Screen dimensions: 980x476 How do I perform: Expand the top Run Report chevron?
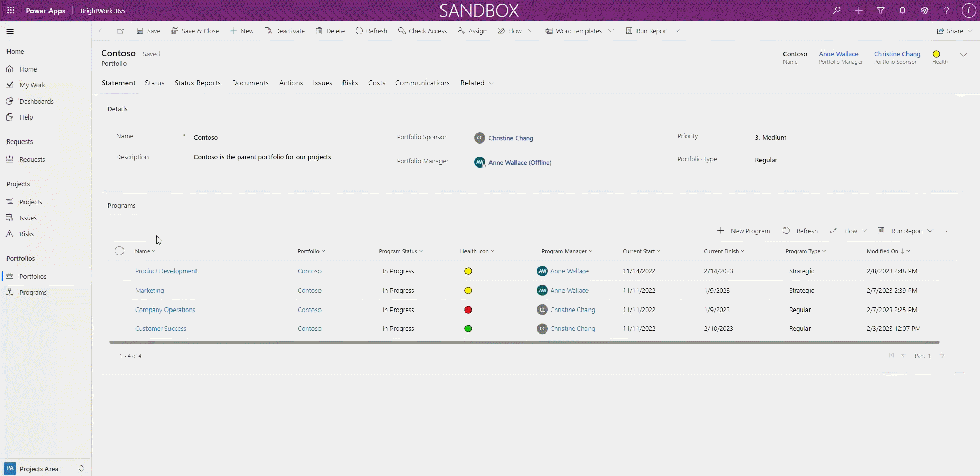(677, 31)
